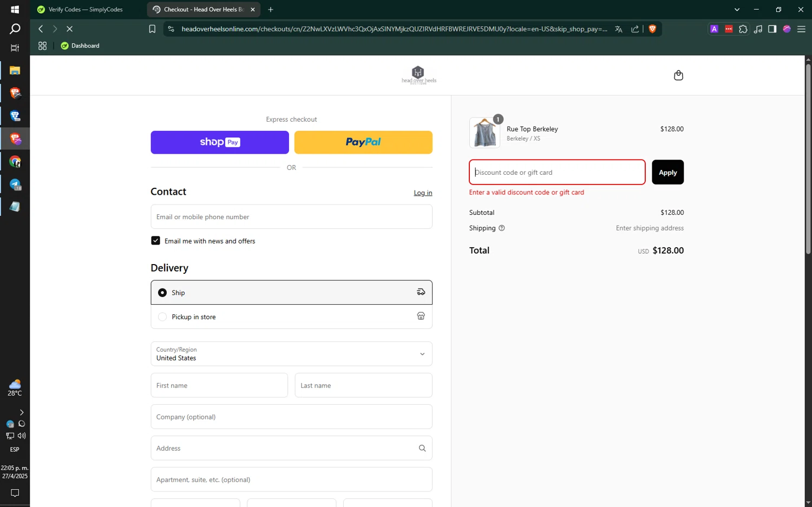Screen dimensions: 812x507
Task: Stop loading the page with X button
Action: point(69,29)
